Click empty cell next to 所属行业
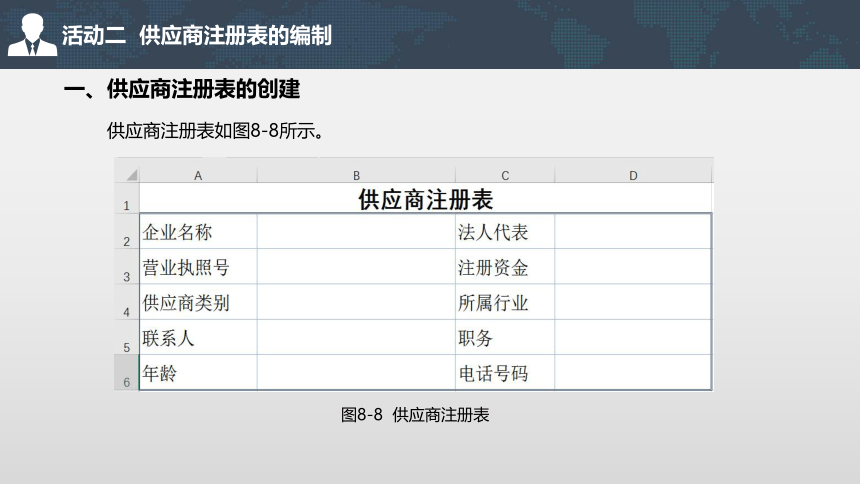Image resolution: width=860 pixels, height=484 pixels. pyautogui.click(x=633, y=302)
